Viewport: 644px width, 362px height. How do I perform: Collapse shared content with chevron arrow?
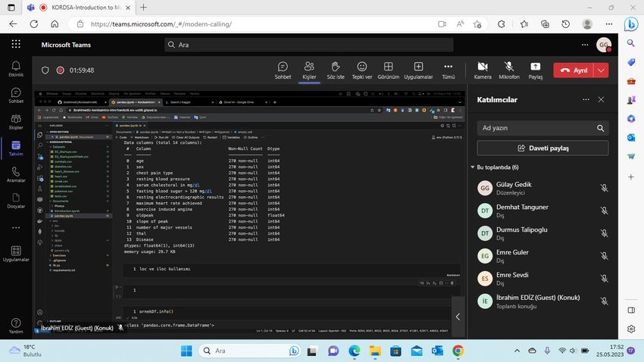[458, 317]
